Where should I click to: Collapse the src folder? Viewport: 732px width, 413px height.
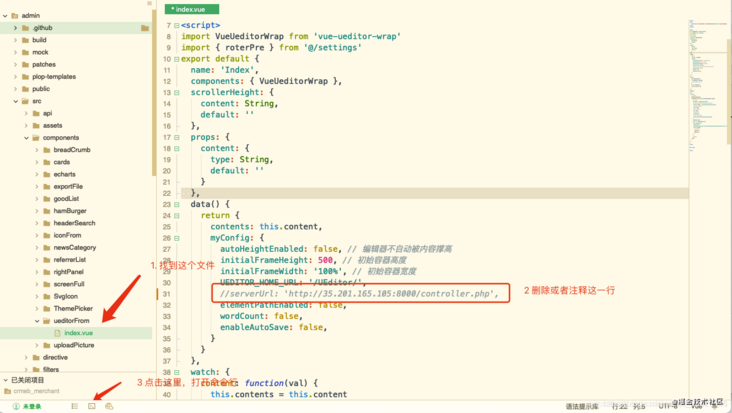pos(15,101)
